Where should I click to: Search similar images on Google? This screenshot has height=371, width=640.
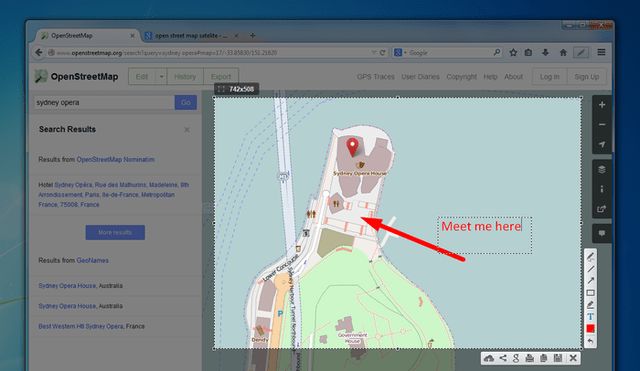[516, 358]
